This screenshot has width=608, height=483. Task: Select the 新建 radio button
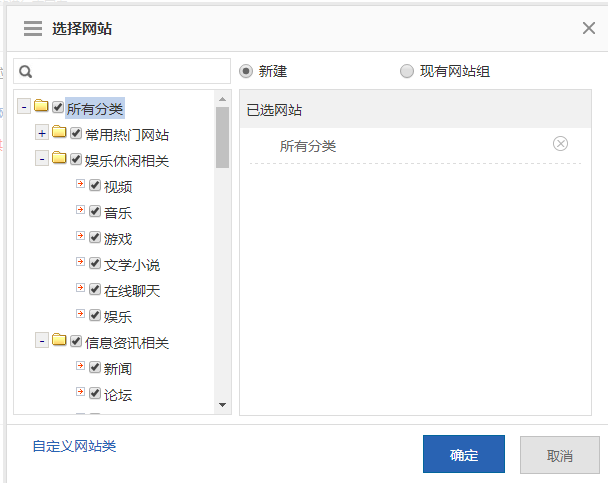coord(246,71)
